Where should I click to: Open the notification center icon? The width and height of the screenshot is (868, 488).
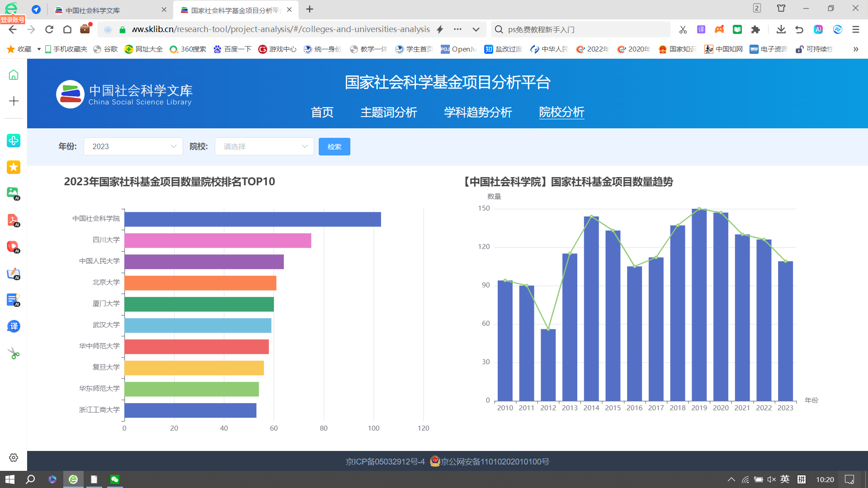tap(849, 479)
